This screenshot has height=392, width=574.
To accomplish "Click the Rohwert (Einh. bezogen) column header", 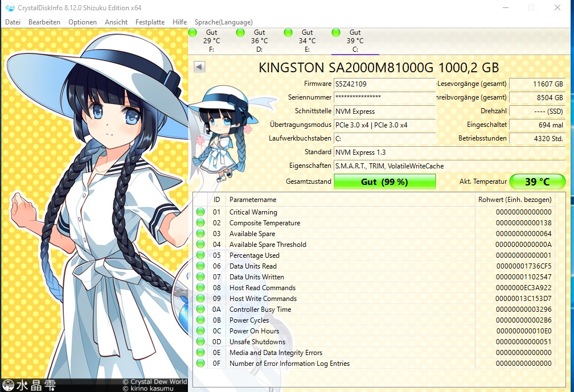I will 515,199.
